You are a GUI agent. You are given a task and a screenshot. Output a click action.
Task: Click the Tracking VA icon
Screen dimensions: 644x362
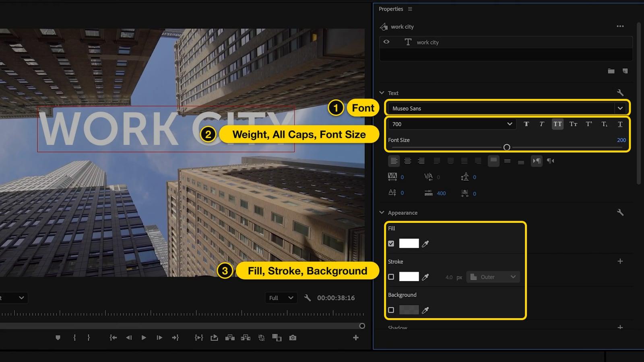tap(392, 177)
